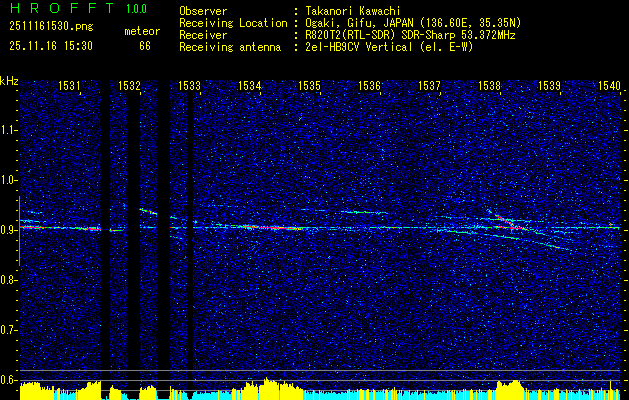Click the short red echo streak after 1532
The width and height of the screenshot is (629, 400).
pos(148,211)
